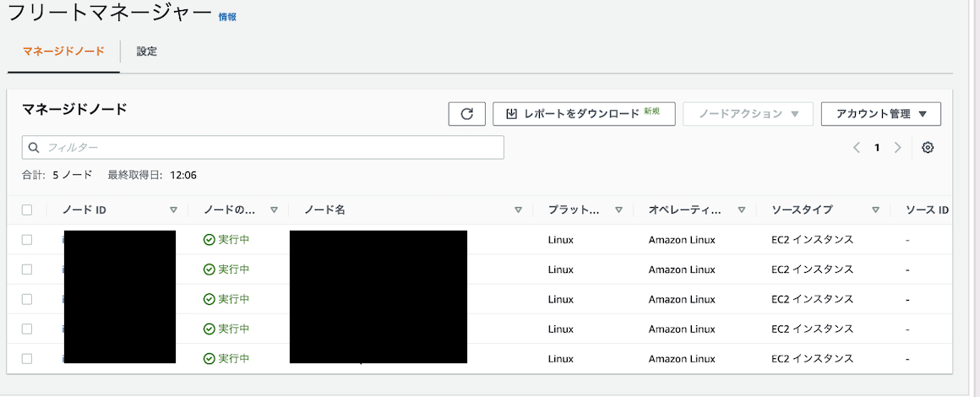Toggle the select-all header checkbox

[x=27, y=210]
